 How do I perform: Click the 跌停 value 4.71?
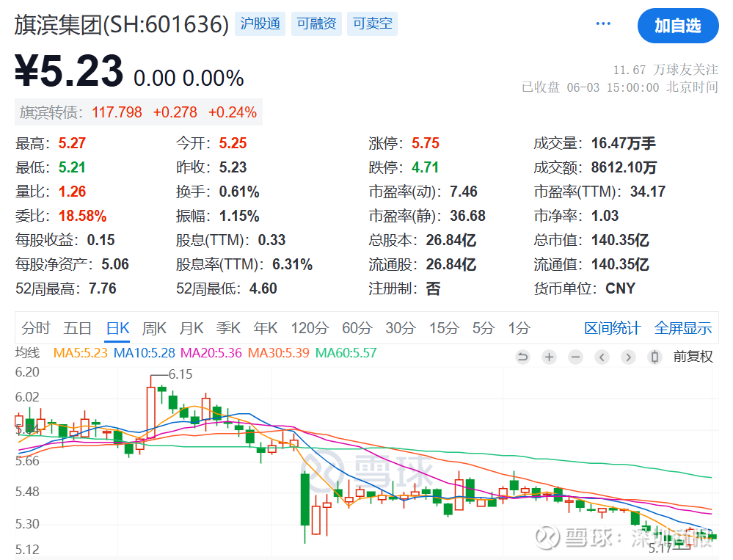point(426,167)
